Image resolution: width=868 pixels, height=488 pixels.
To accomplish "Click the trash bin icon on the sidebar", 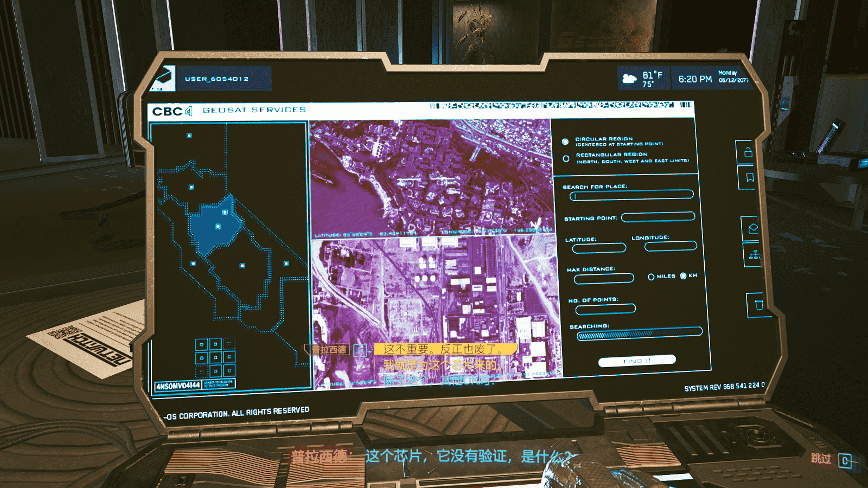I will 759,305.
